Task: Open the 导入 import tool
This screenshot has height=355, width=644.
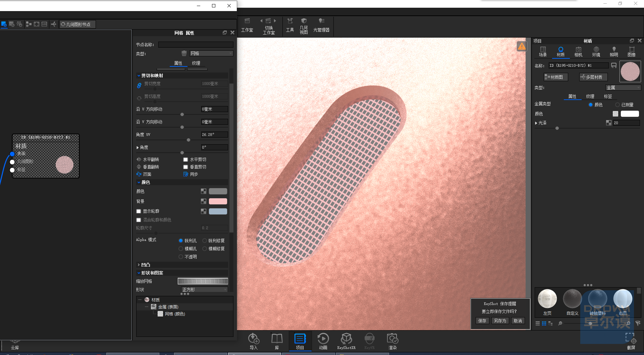Action: coord(254,341)
